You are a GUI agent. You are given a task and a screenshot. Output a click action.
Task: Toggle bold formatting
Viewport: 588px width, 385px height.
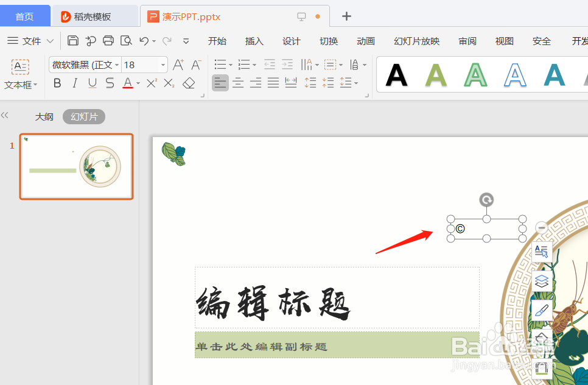click(57, 83)
